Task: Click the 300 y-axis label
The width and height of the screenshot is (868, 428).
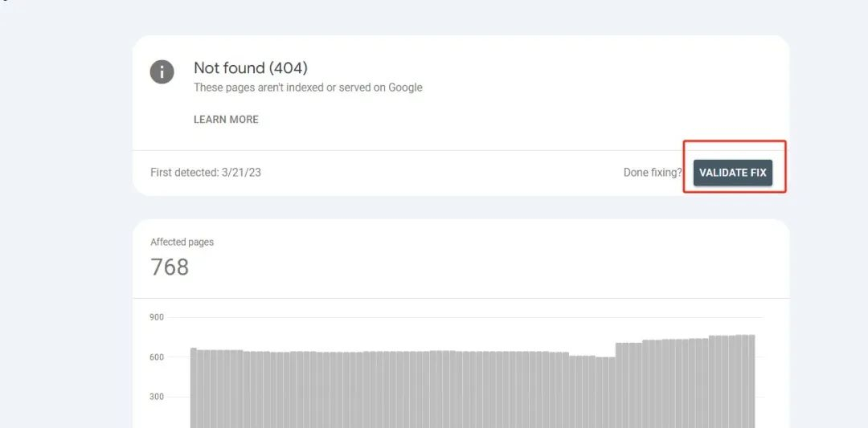Action: [x=157, y=397]
